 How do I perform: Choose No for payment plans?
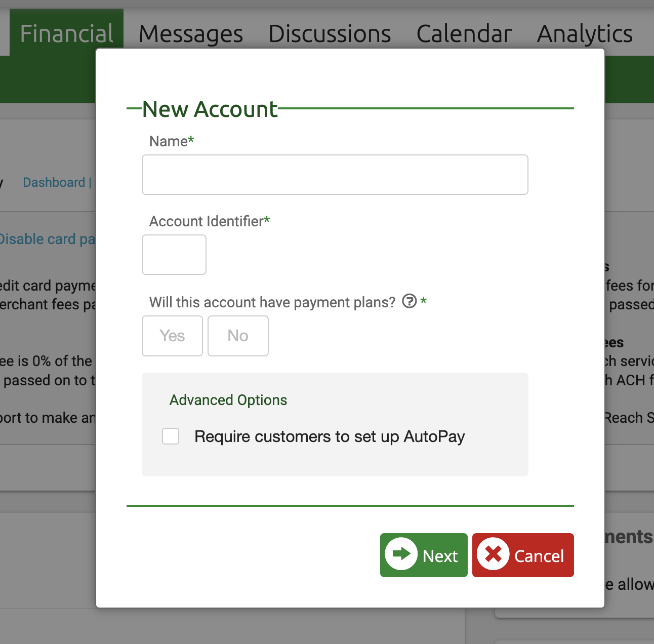coord(238,336)
